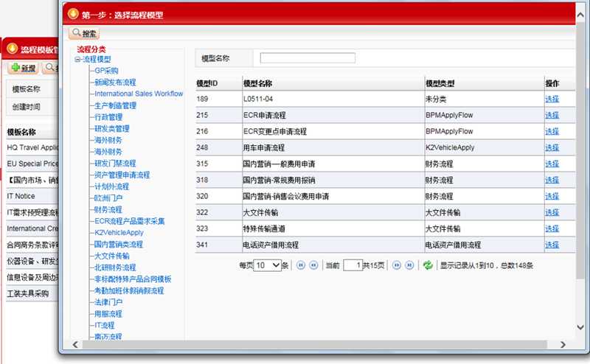Screen dimensions: 590x364
Task: Select the 非标酸特殊产品合同模板 tree item
Action: pyautogui.click(x=133, y=279)
